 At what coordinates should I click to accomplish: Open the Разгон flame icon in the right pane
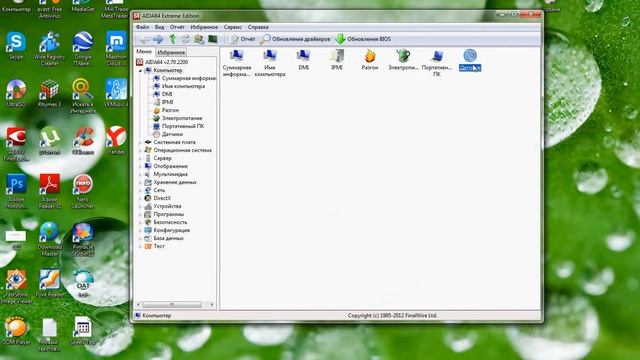370,60
